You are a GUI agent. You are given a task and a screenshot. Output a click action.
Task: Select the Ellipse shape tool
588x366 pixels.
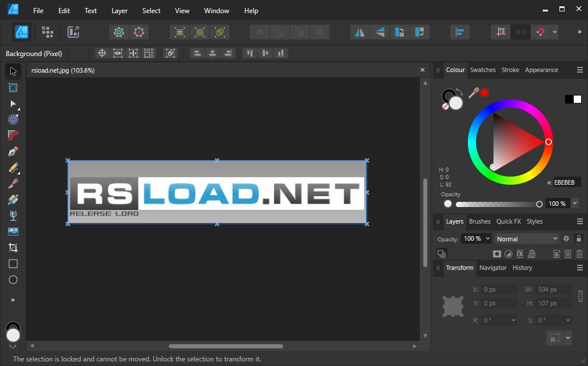pyautogui.click(x=13, y=280)
